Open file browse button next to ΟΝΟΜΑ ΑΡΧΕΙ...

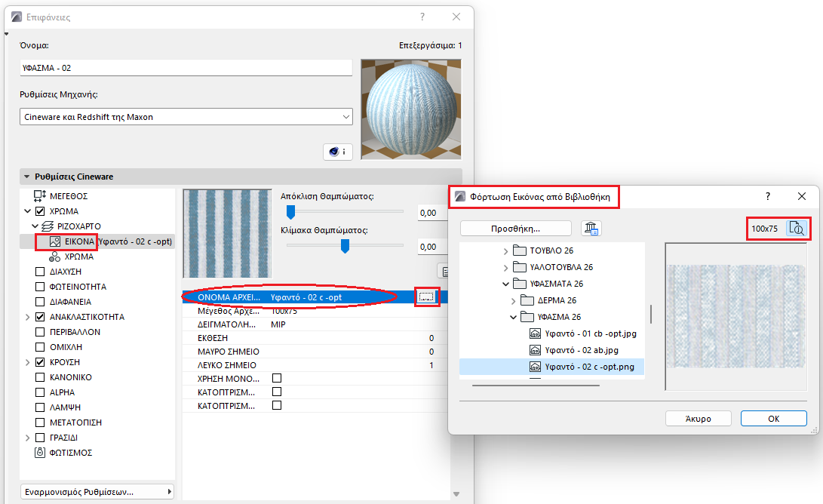pos(426,297)
